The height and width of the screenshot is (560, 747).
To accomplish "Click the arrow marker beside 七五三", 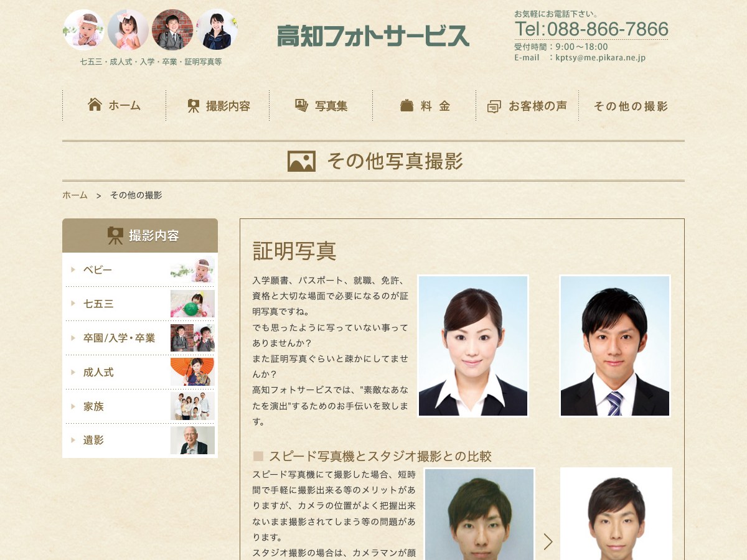I will pos(73,304).
